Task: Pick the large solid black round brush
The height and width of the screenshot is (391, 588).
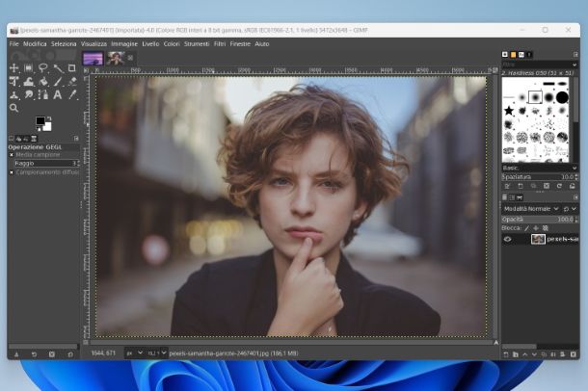Action: tap(562, 97)
